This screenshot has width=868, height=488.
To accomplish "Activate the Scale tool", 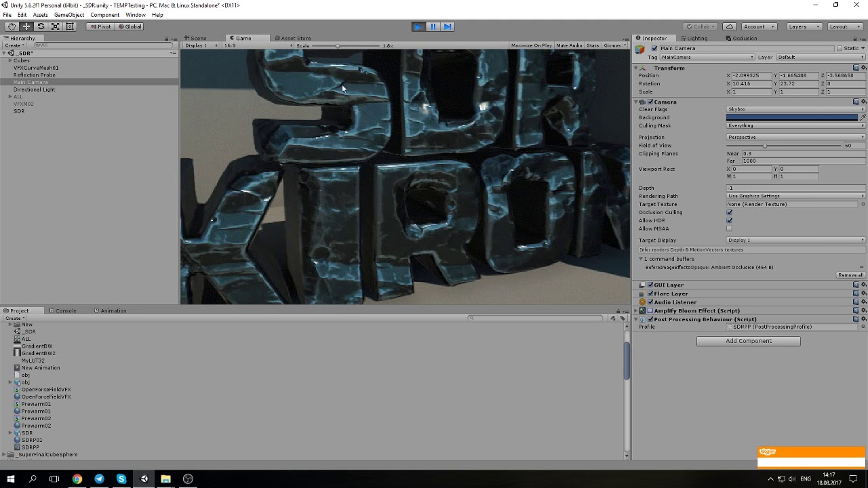I will (x=56, y=26).
